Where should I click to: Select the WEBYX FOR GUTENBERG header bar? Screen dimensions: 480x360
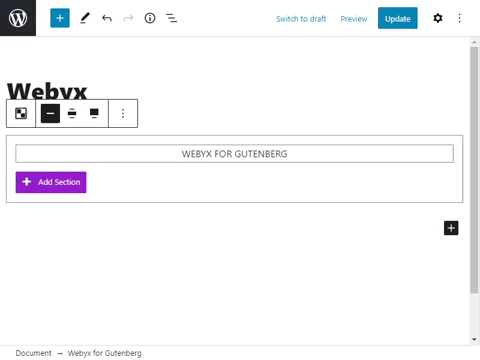click(234, 154)
